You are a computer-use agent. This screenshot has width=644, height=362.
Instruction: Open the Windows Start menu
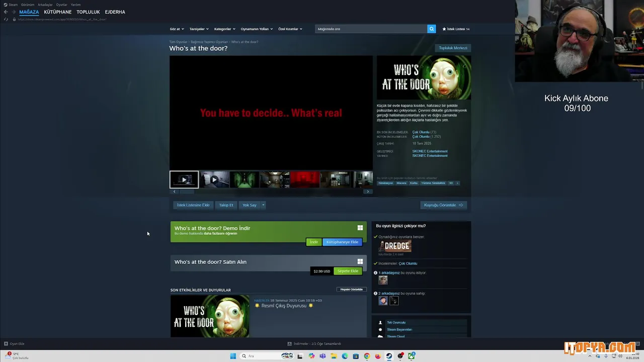(x=233, y=356)
